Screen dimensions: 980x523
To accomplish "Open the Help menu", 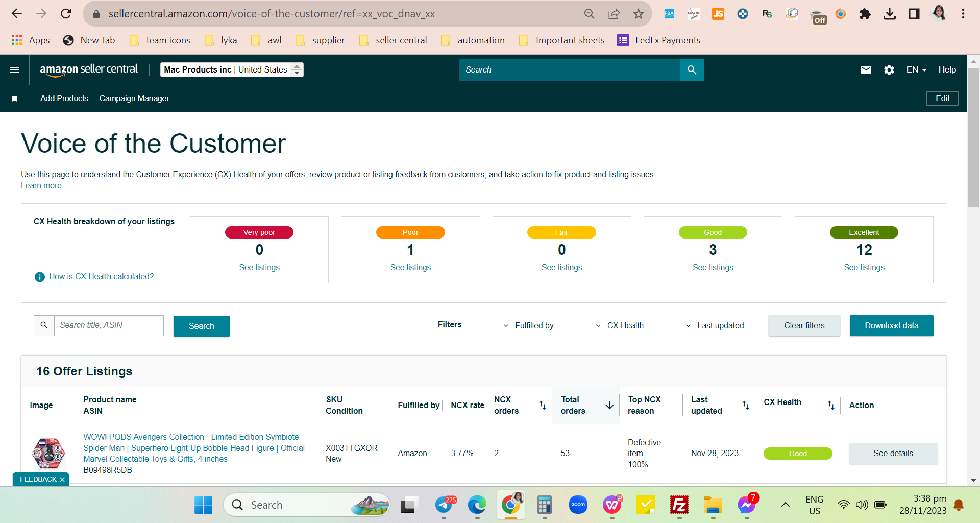I will click(x=947, y=70).
